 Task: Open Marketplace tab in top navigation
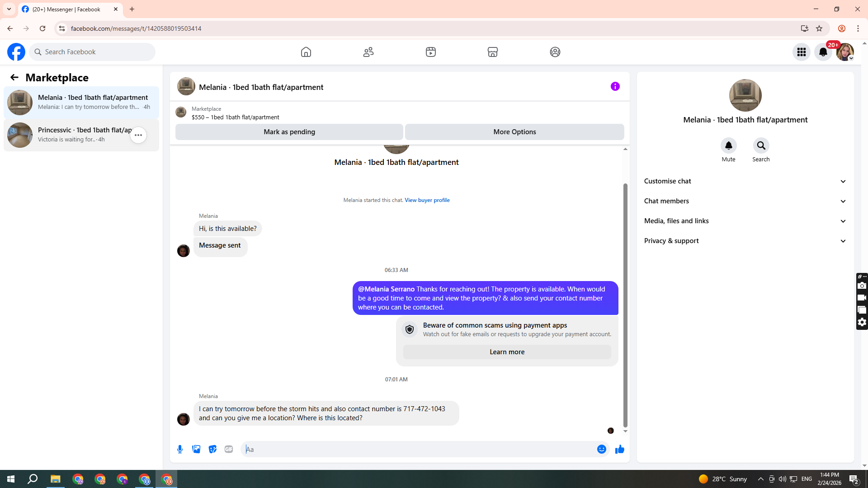(492, 52)
